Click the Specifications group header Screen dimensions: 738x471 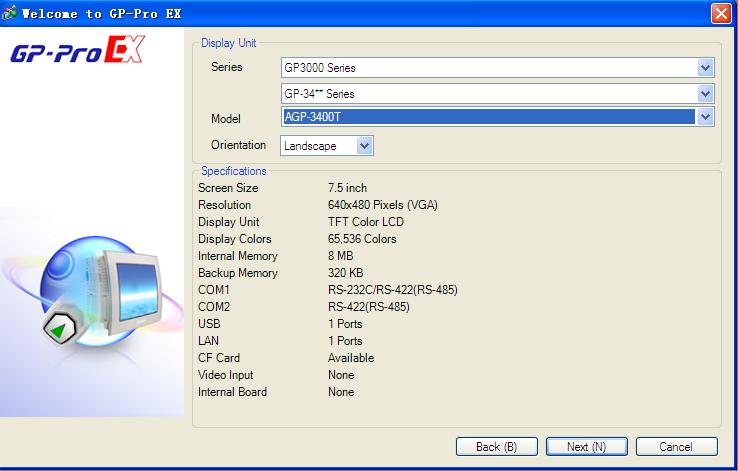point(234,171)
